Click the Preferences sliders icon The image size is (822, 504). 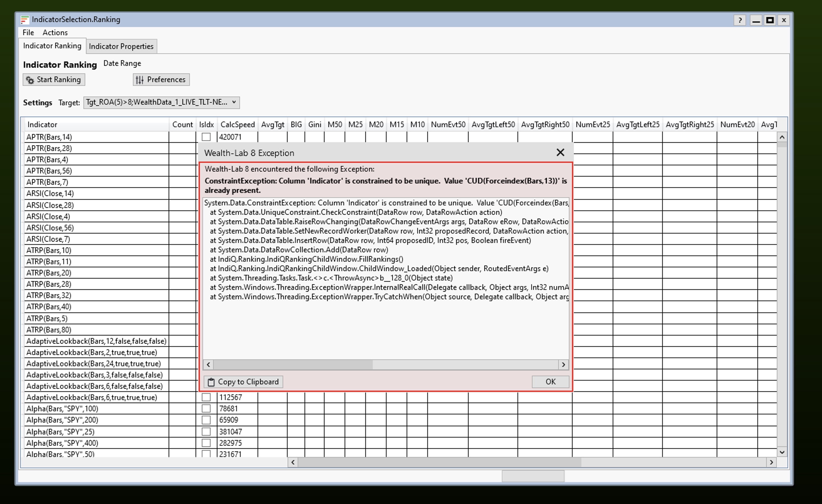(x=140, y=80)
